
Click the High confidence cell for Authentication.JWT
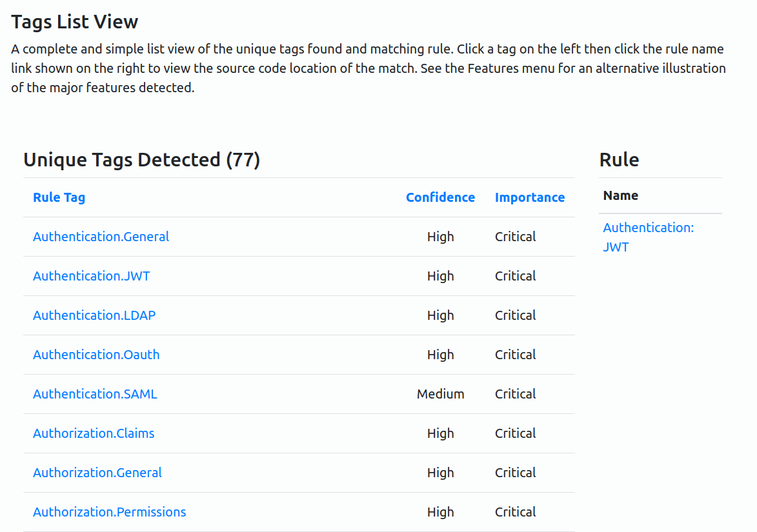[x=440, y=276]
